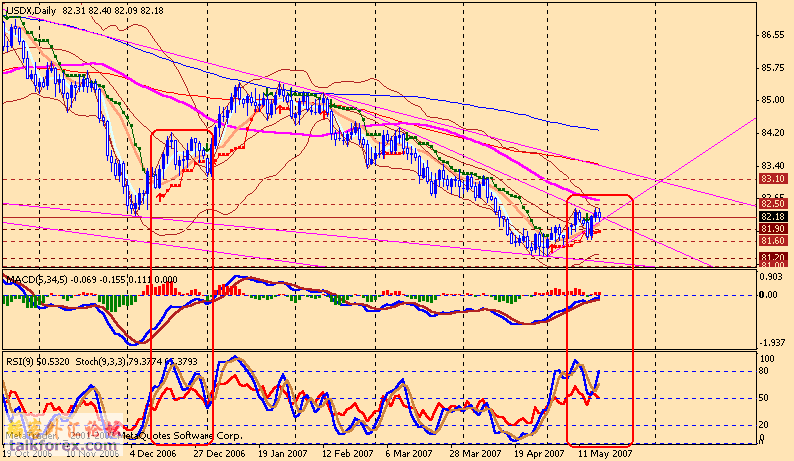Click the red 82.50 price level tag

[x=773, y=204]
